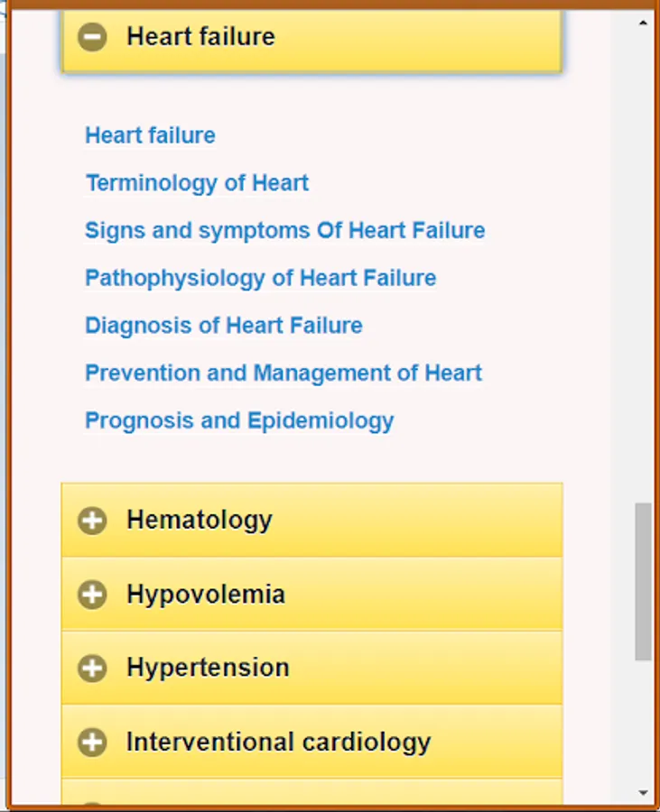The height and width of the screenshot is (812, 660).
Task: Click the minus icon beside Heart failure
Action: pos(92,37)
